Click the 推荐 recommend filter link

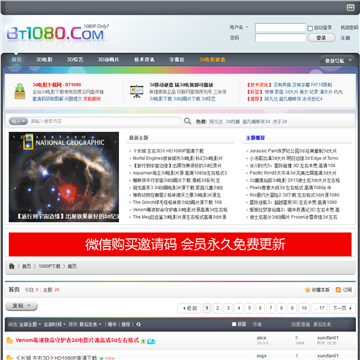(x=126, y=324)
